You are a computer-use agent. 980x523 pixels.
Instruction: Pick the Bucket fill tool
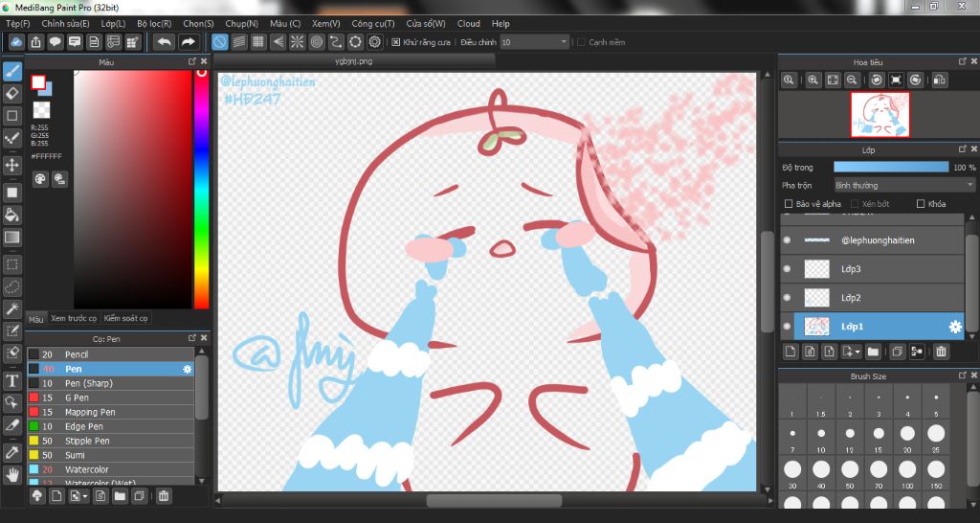pyautogui.click(x=11, y=216)
